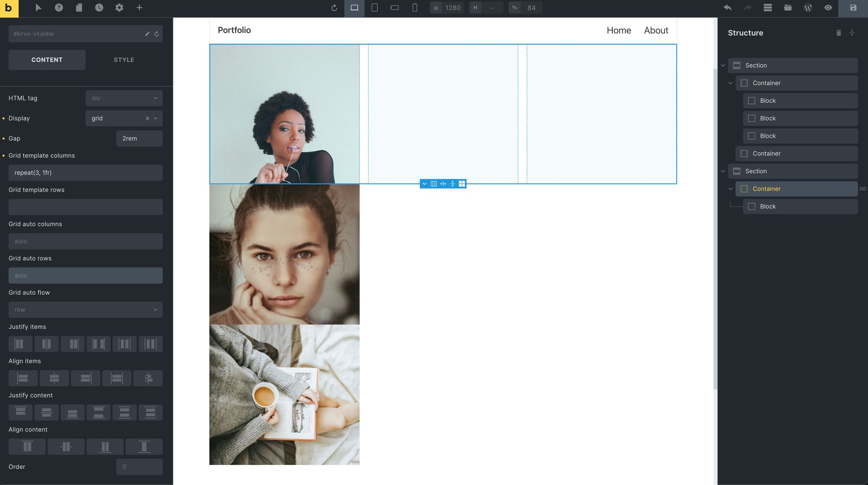Image resolution: width=868 pixels, height=485 pixels.
Task: Toggle the Structure panel icon
Action: pos(768,8)
